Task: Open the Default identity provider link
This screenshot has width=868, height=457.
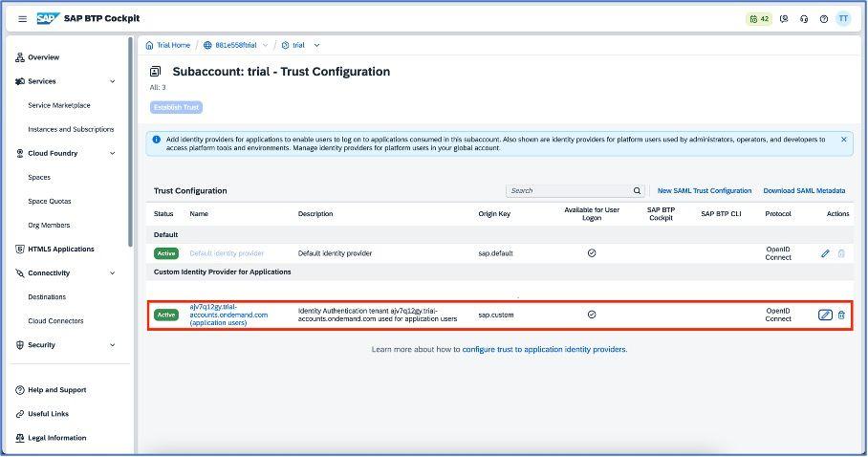Action: click(x=227, y=253)
